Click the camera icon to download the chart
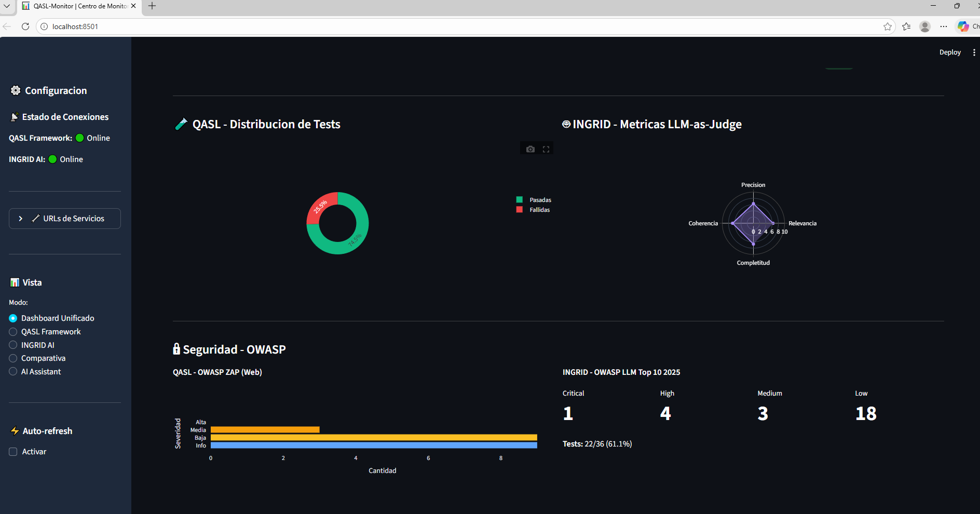This screenshot has width=980, height=514. (x=529, y=148)
